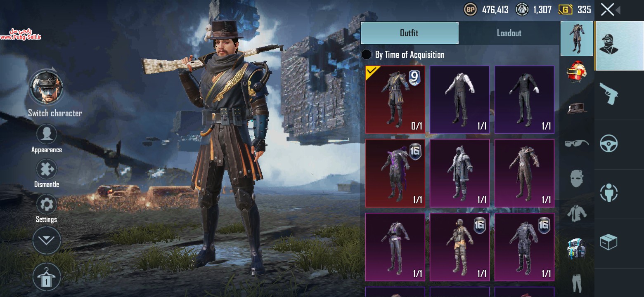Collapse the left menu with down-arrow button
The image size is (644, 297).
pyautogui.click(x=46, y=240)
